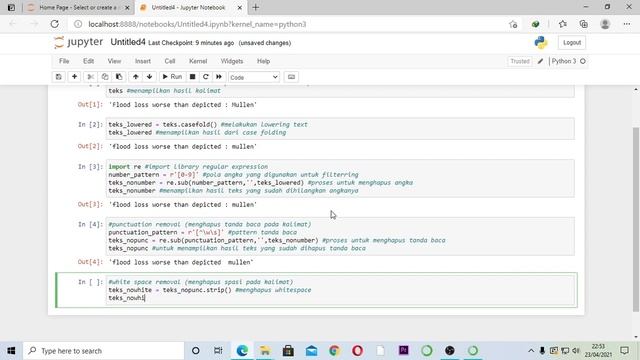Viewport: 640px width, 360px height.
Task: Save notebook with the floppy disk icon
Action: pos(59,77)
